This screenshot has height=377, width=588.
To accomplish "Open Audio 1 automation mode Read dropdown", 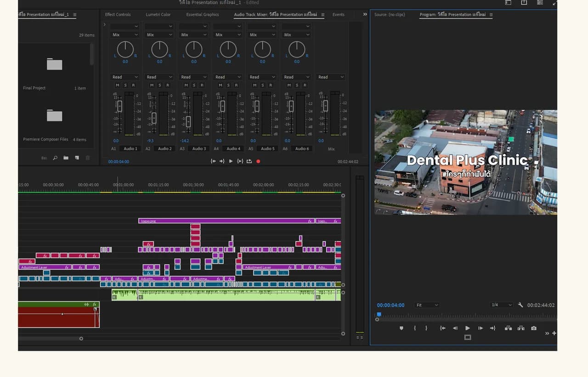I will coord(125,77).
